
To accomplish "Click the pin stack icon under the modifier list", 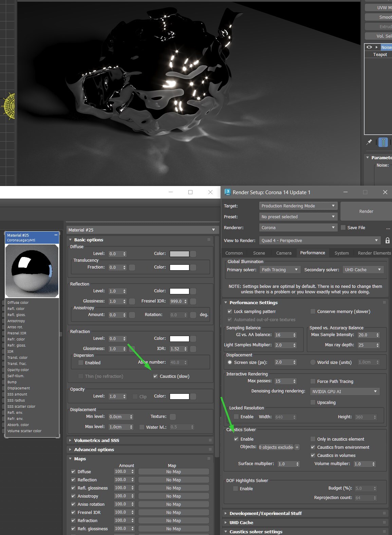I will point(369,142).
